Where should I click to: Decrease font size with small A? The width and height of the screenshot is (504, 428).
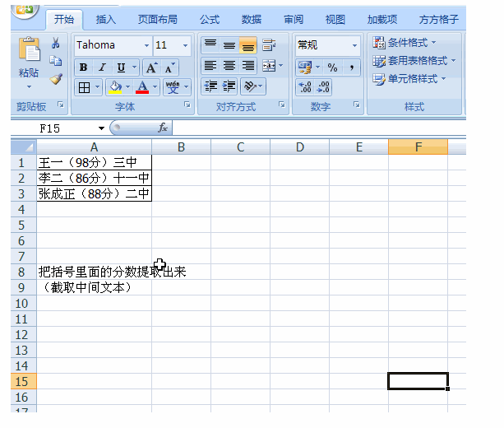click(169, 67)
